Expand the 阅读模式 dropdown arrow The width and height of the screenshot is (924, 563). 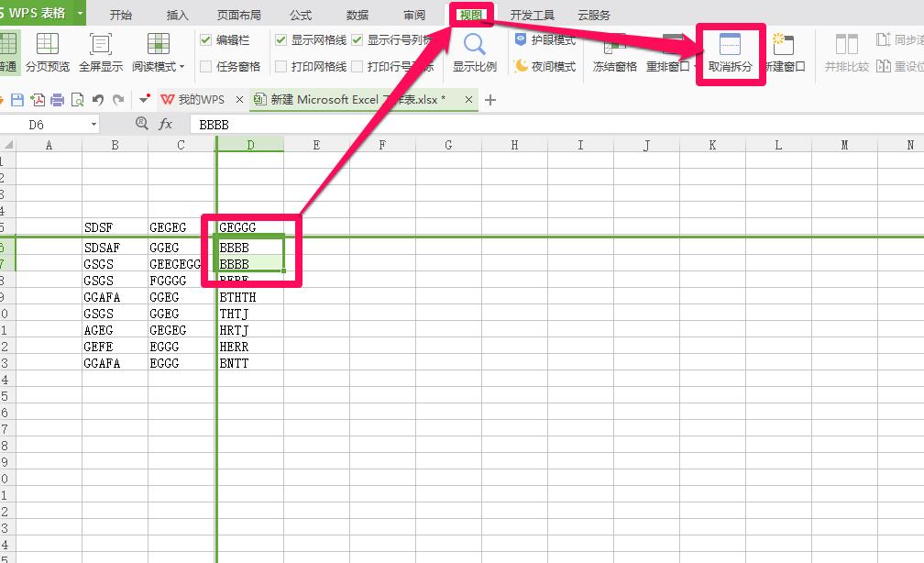click(181, 66)
